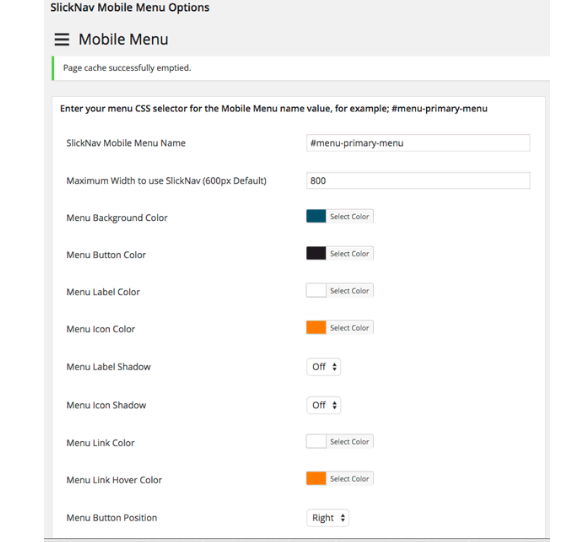Select Color for Menu Label Color
The height and width of the screenshot is (542, 582).
tap(350, 291)
